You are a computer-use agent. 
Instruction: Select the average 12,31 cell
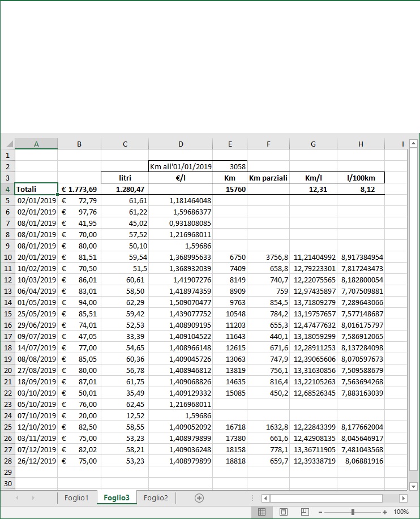313,190
